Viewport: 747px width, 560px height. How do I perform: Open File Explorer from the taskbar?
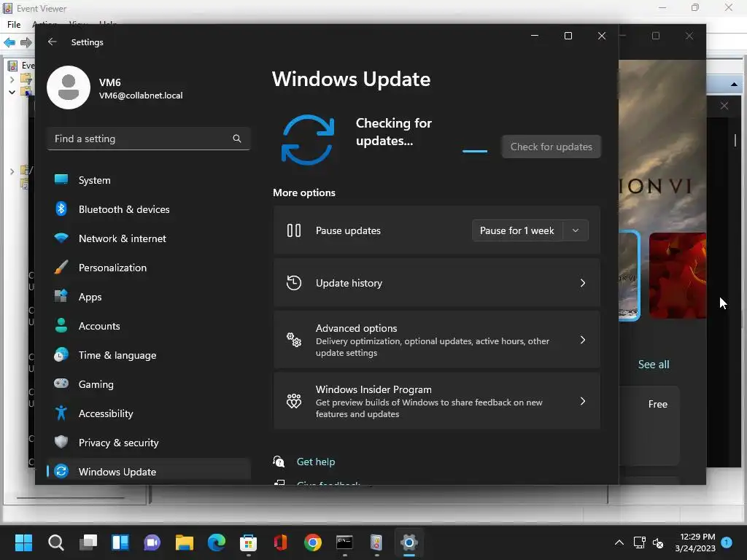(185, 542)
